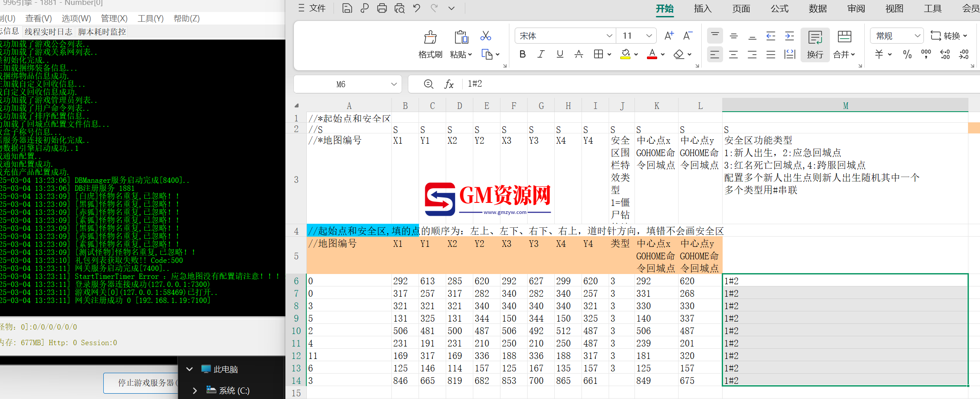This screenshot has height=399, width=980.
Task: Click the Decrease Decimal icon
Action: [x=964, y=54]
